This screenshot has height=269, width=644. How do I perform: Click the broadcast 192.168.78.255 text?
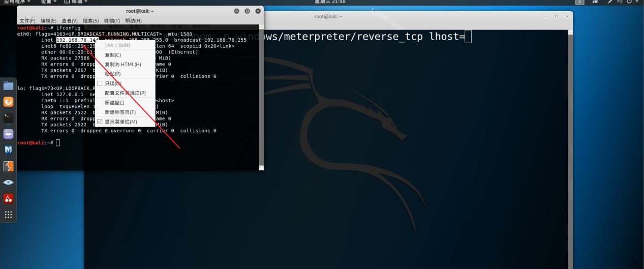(210, 40)
